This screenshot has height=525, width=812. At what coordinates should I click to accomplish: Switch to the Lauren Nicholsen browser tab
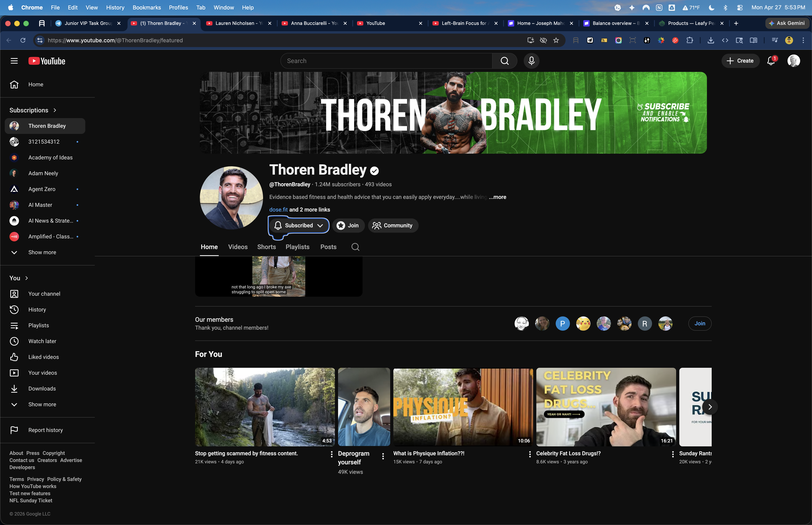click(x=239, y=23)
